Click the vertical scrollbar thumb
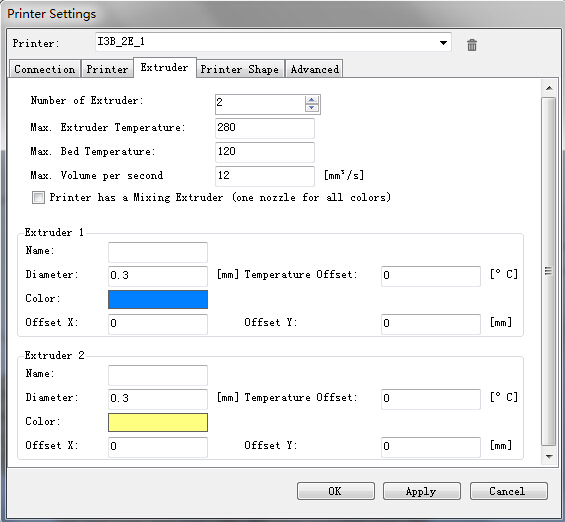 click(548, 271)
